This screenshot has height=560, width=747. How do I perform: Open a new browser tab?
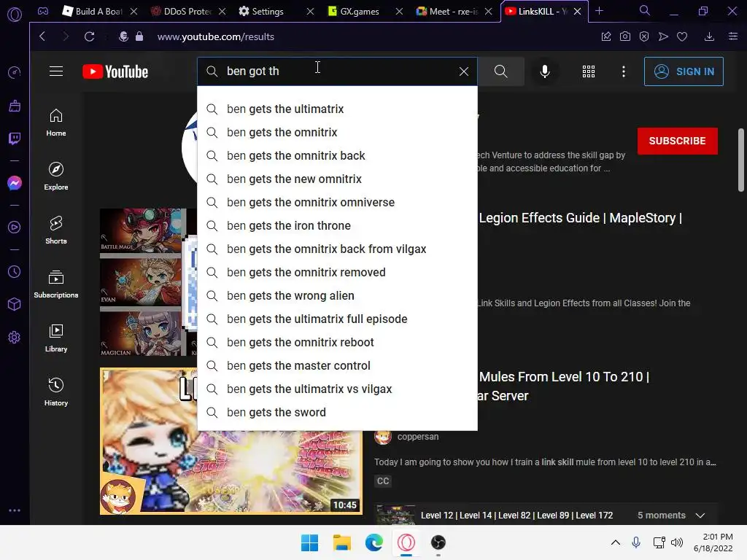[600, 11]
